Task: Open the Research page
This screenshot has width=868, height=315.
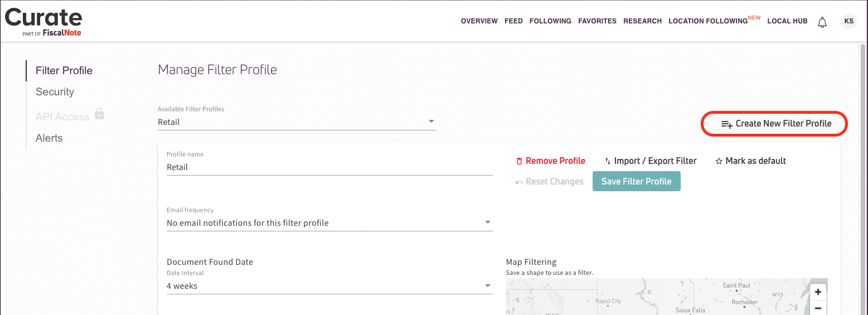Action: (642, 21)
